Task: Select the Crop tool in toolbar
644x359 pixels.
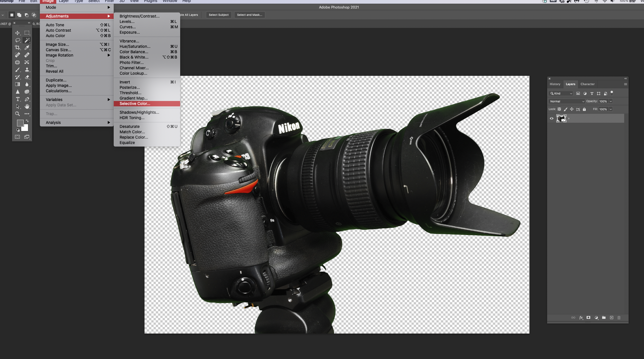Action: [x=18, y=48]
